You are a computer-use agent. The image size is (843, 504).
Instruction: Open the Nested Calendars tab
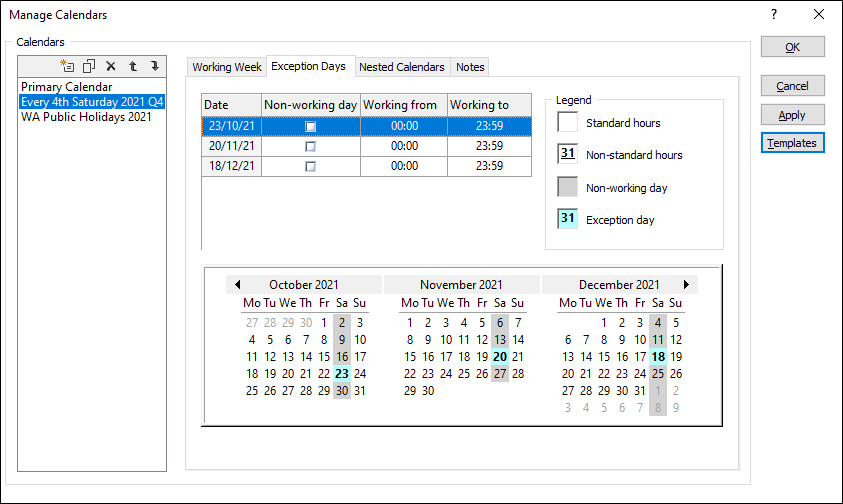pos(401,67)
